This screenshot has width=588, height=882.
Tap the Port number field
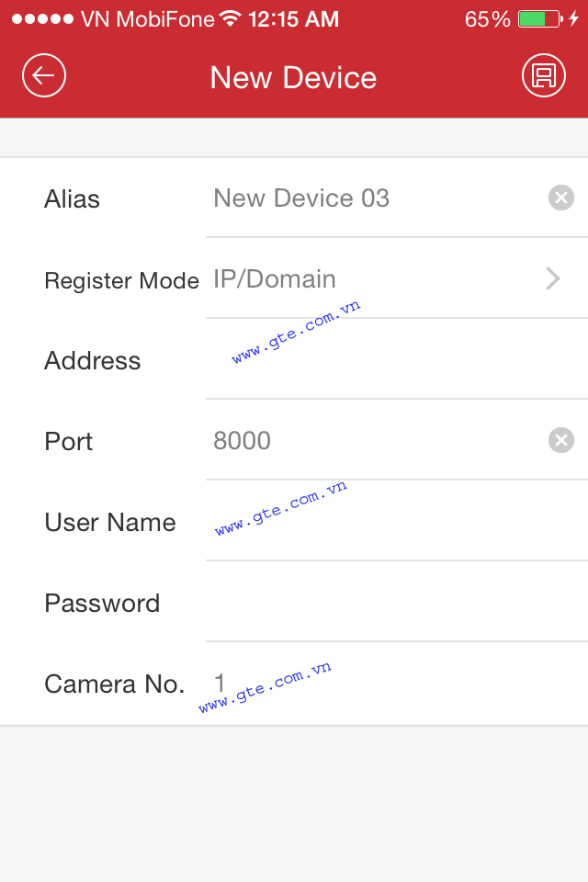click(377, 441)
